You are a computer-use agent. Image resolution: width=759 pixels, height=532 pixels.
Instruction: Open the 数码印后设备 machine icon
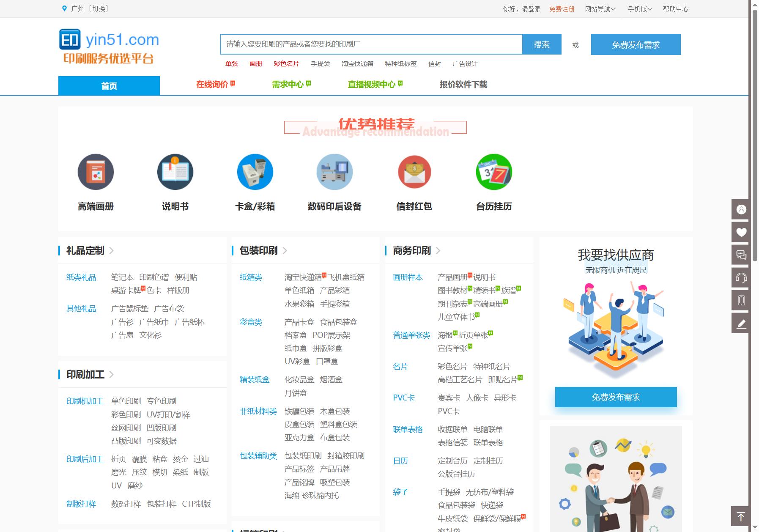pyautogui.click(x=334, y=172)
